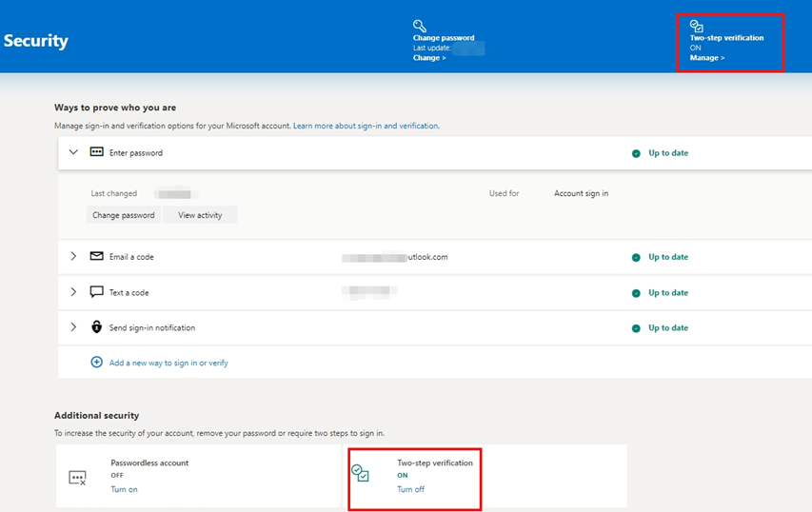Click the Text a code label
The height and width of the screenshot is (512, 812).
tap(129, 292)
